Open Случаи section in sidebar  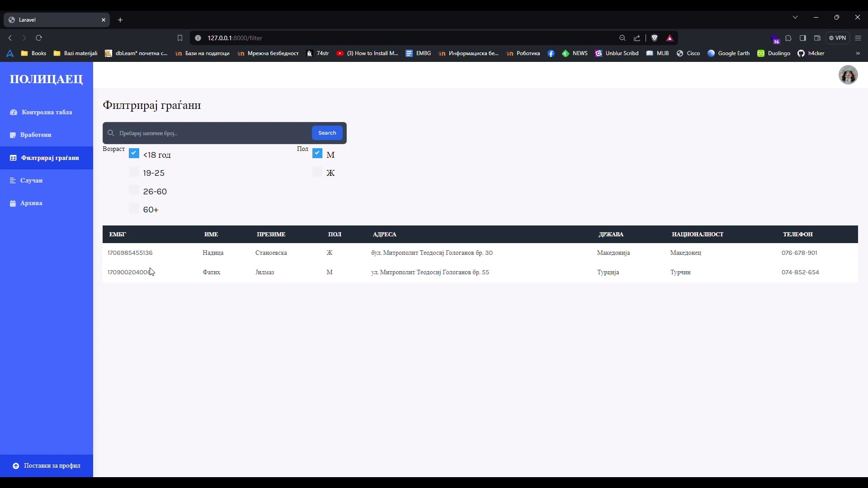[31, 180]
